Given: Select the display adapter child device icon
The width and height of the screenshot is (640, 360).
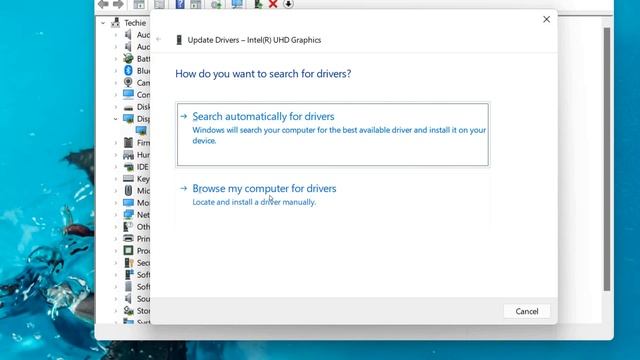Looking at the screenshot, I should point(141,131).
